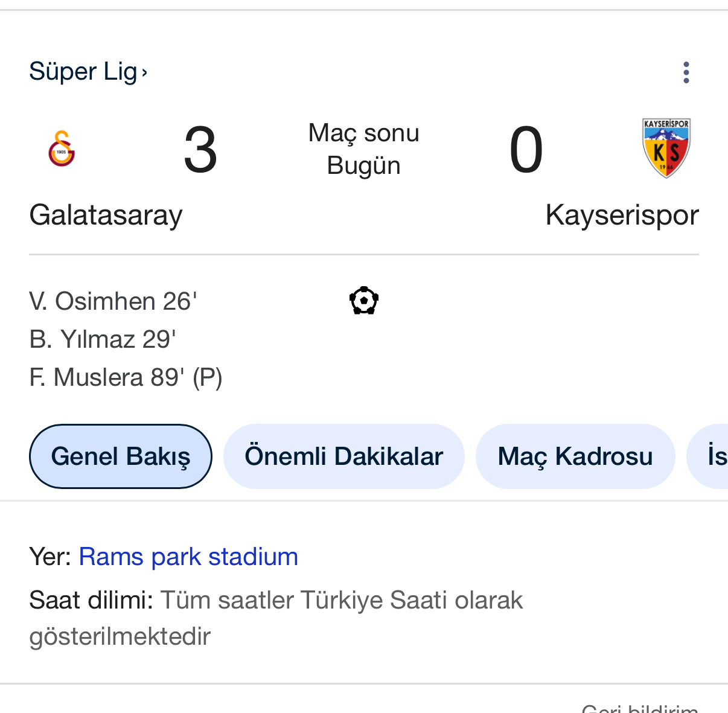
Task: Click the Galatasaray club logo
Action: click(x=62, y=149)
